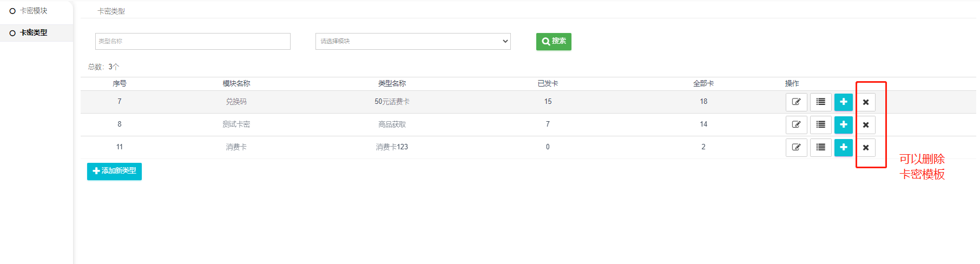The image size is (980, 264).
Task: Open 卡密模块 in the sidebar
Action: coord(34,11)
